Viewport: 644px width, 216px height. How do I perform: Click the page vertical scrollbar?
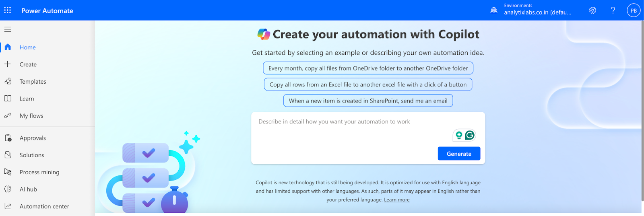coord(642,111)
